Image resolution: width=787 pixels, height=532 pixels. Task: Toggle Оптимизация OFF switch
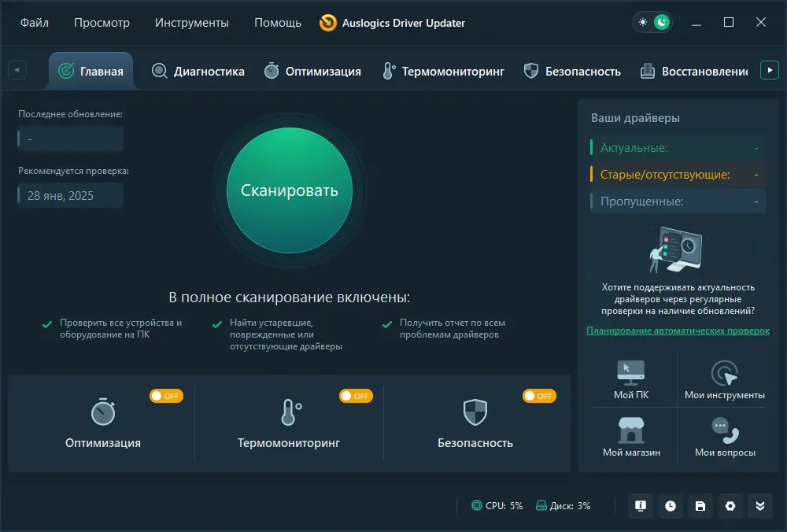(166, 396)
